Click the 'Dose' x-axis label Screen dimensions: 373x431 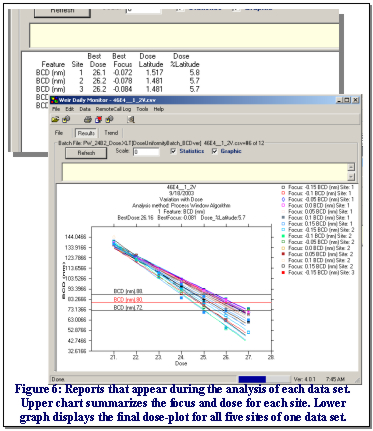point(181,363)
